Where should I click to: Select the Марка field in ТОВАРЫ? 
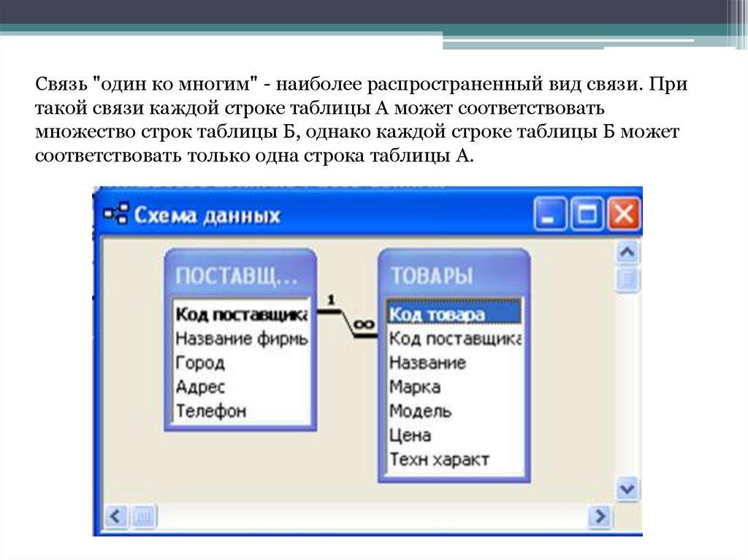click(415, 387)
